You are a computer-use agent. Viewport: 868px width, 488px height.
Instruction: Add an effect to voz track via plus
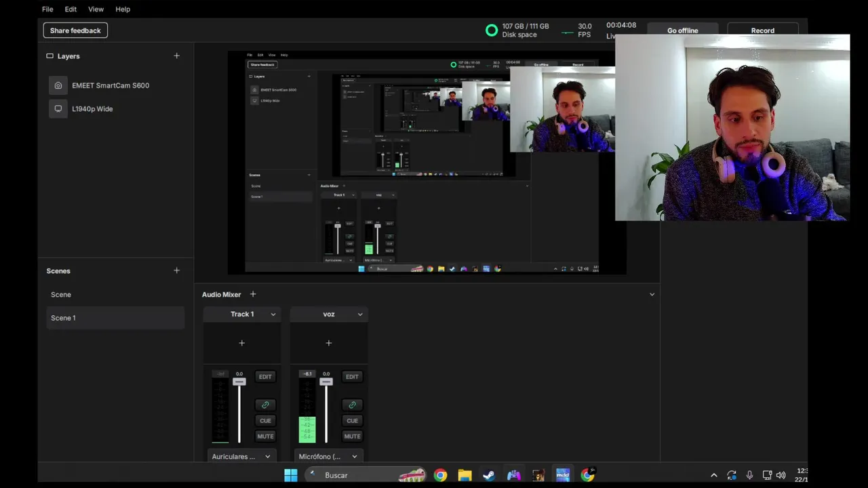point(328,343)
